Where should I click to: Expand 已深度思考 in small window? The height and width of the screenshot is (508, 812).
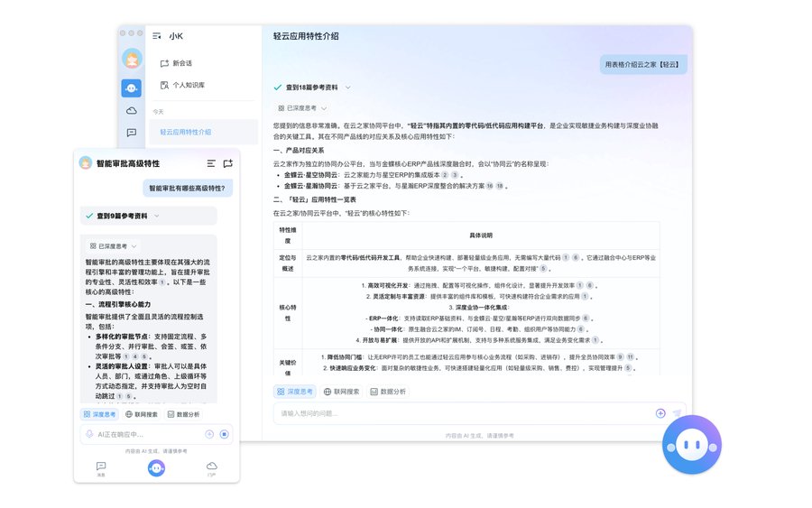pyautogui.click(x=113, y=246)
